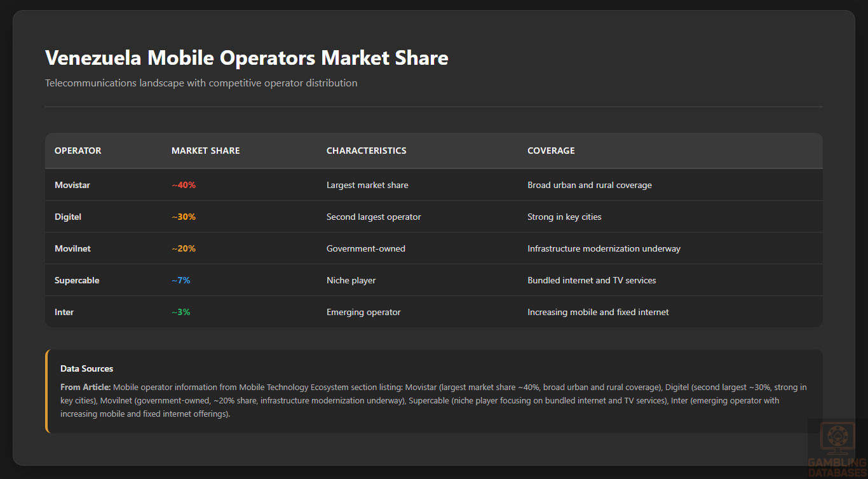Click the green ~3% share value
This screenshot has height=479, width=868.
tap(180, 312)
